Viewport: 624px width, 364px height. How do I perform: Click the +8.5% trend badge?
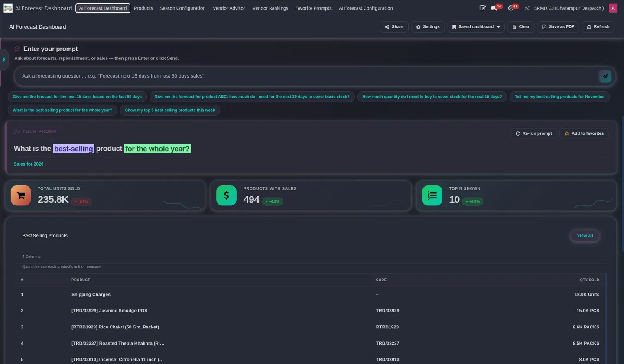(x=473, y=202)
